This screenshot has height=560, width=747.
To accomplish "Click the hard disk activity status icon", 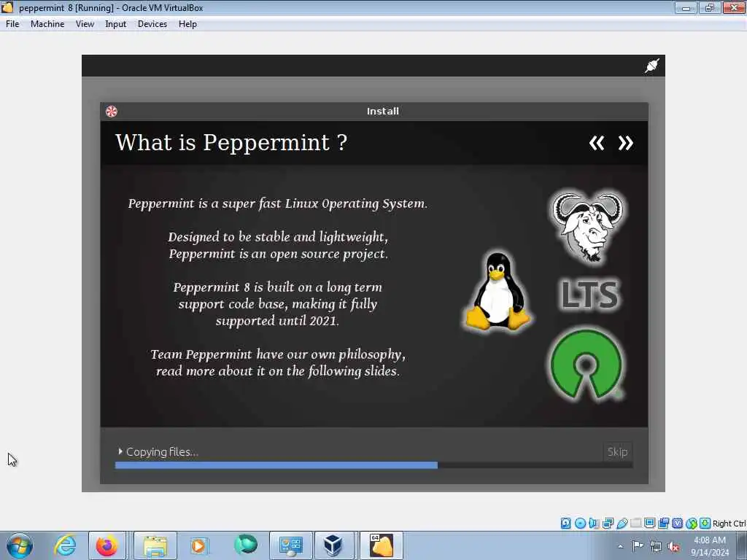I will tap(565, 524).
